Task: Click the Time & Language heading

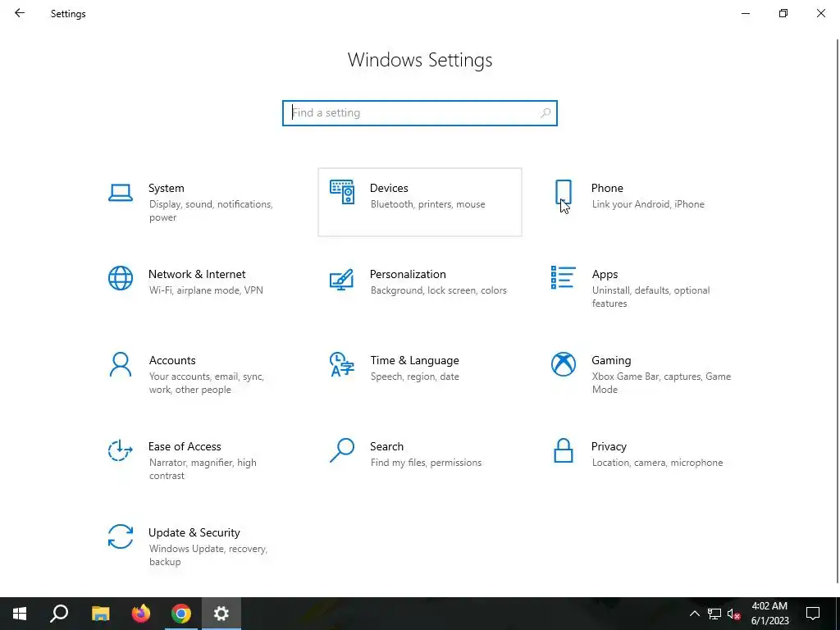Action: (x=414, y=361)
